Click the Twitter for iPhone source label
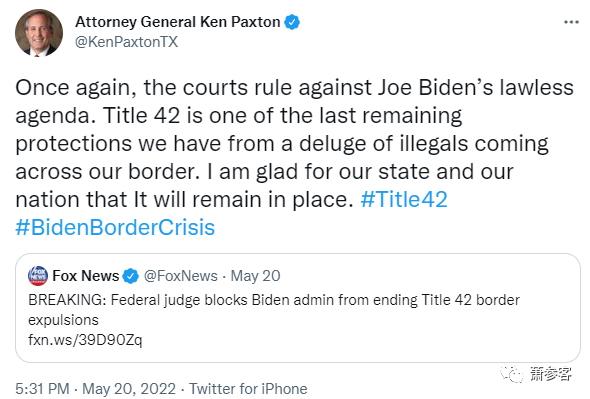Viewport: 590px width, 399px height. click(248, 389)
